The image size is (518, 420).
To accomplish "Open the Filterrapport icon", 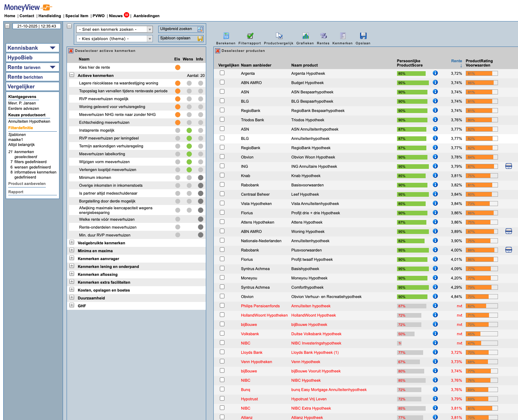I will (x=250, y=36).
